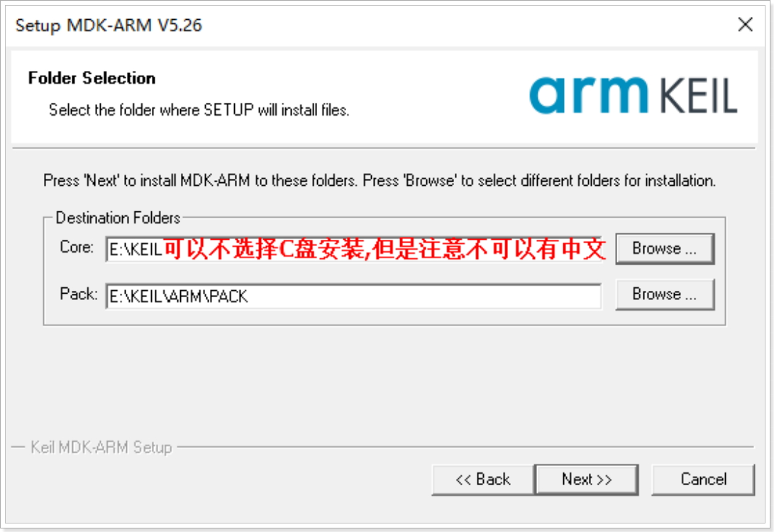Click the Destination Folders group label
774x532 pixels.
[118, 218]
